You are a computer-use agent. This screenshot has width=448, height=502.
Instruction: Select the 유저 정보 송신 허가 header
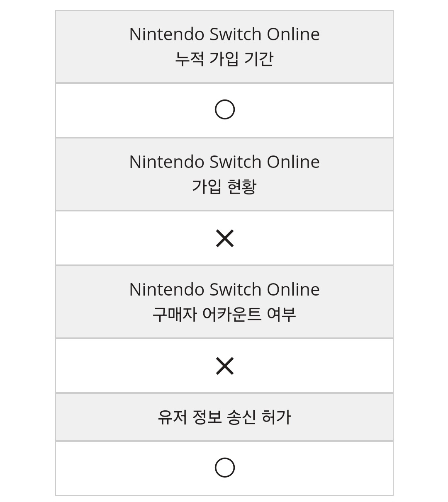click(x=224, y=417)
